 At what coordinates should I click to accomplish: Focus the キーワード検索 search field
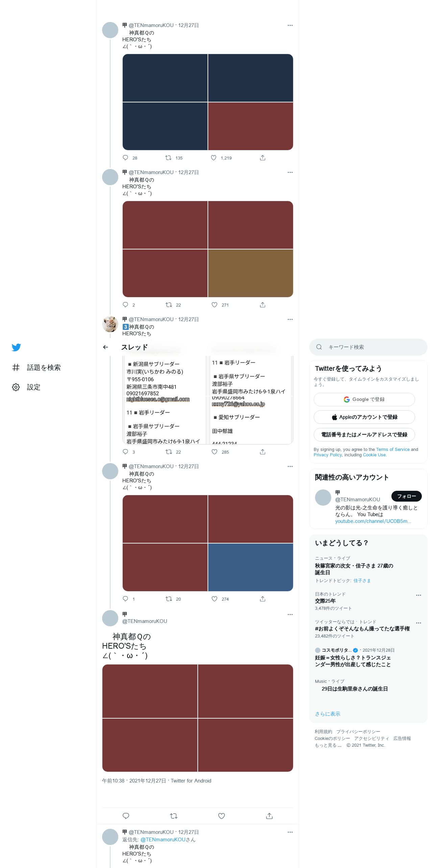(x=368, y=347)
